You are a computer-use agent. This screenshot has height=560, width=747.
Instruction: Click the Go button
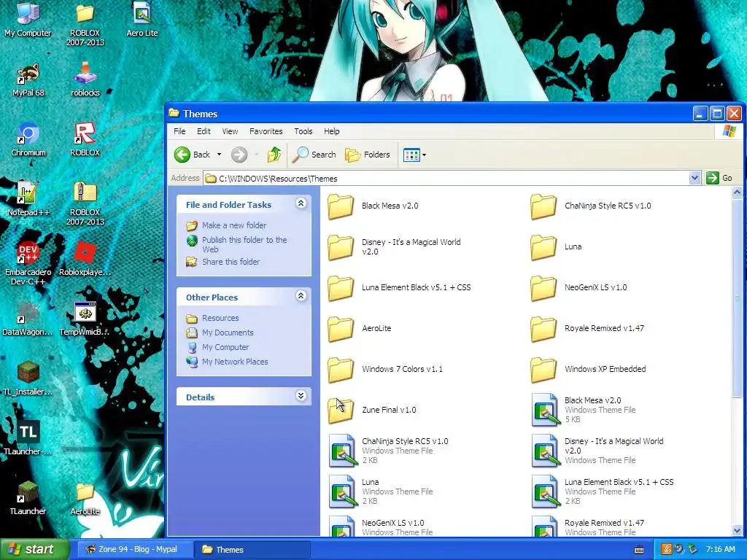click(x=719, y=178)
